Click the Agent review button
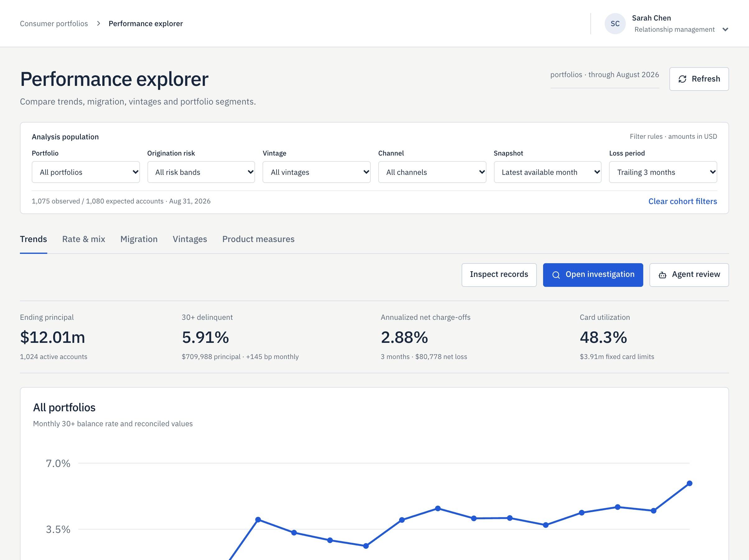The width and height of the screenshot is (749, 560). [689, 275]
